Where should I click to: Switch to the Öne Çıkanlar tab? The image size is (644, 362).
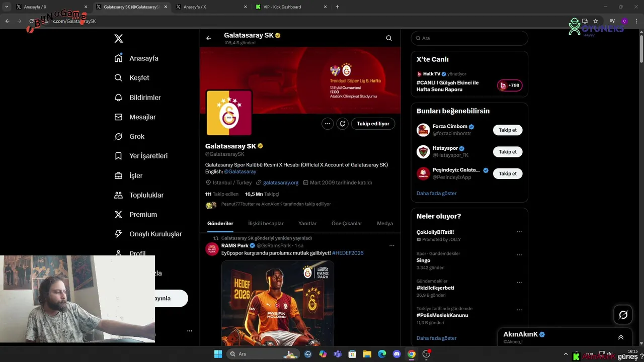point(347,224)
